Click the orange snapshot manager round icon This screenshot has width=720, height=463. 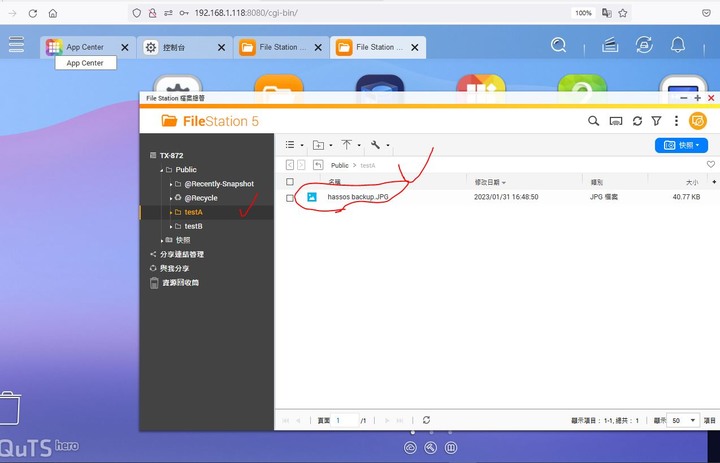pyautogui.click(x=698, y=121)
